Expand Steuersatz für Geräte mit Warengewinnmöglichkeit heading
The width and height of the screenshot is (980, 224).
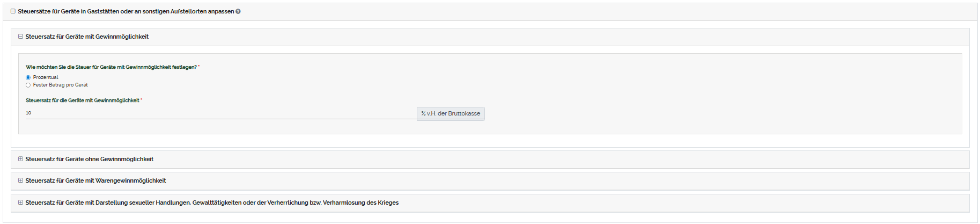[95, 180]
